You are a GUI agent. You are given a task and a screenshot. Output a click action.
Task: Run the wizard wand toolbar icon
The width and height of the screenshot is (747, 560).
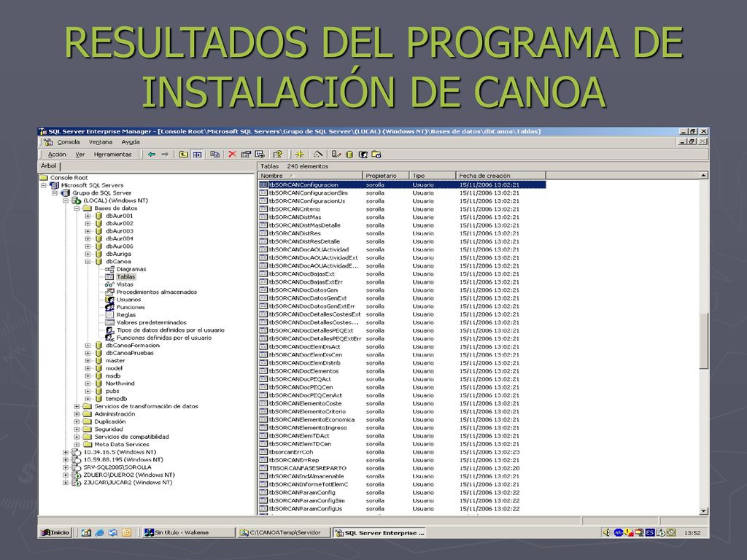(x=318, y=155)
